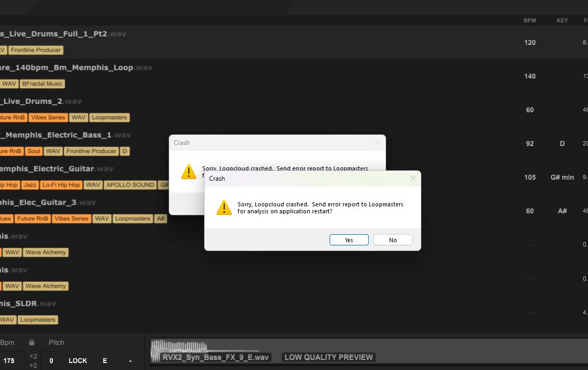Click the Soul tag
The width and height of the screenshot is (588, 370).
(x=33, y=151)
